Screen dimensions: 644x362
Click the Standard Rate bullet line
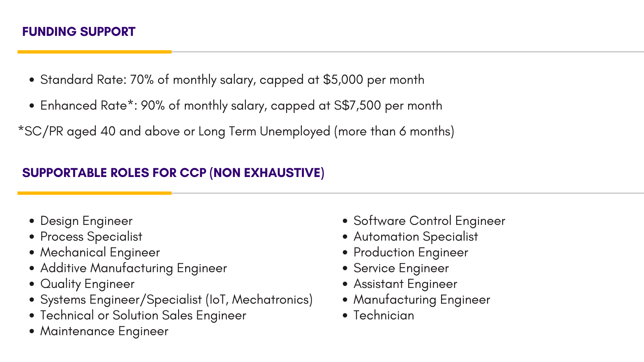coord(232,80)
